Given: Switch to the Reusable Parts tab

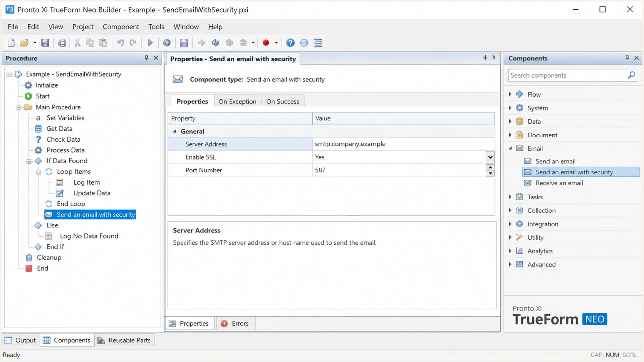Looking at the screenshot, I should tap(124, 340).
